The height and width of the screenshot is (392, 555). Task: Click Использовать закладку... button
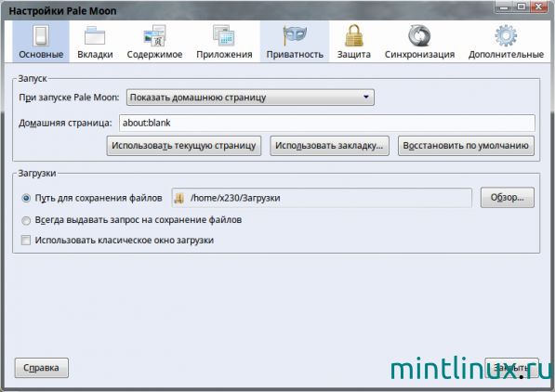tap(329, 146)
